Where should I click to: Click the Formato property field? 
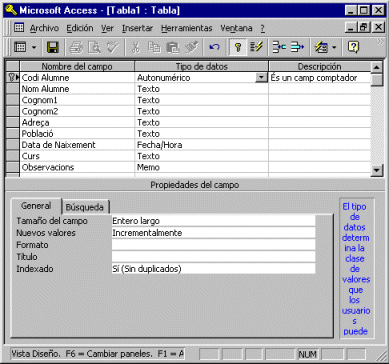coord(213,245)
